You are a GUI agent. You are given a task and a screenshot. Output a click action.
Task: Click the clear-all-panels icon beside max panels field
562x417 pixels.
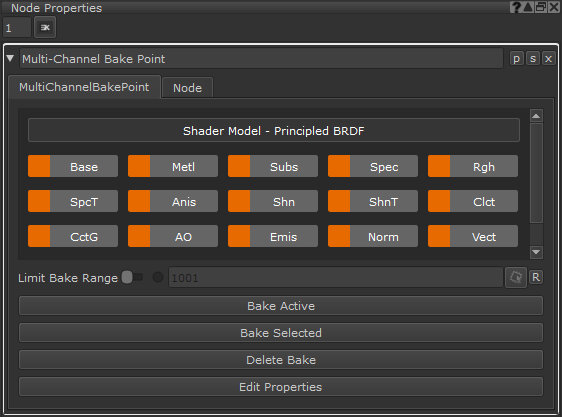[x=45, y=27]
